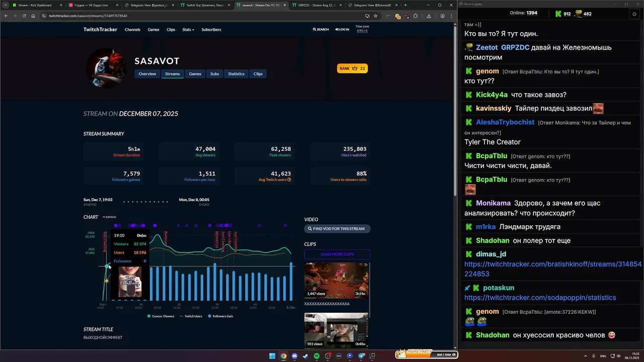Viewport: 644px width, 362px height.
Task: Open Steam from the taskbar
Action: 305,356
